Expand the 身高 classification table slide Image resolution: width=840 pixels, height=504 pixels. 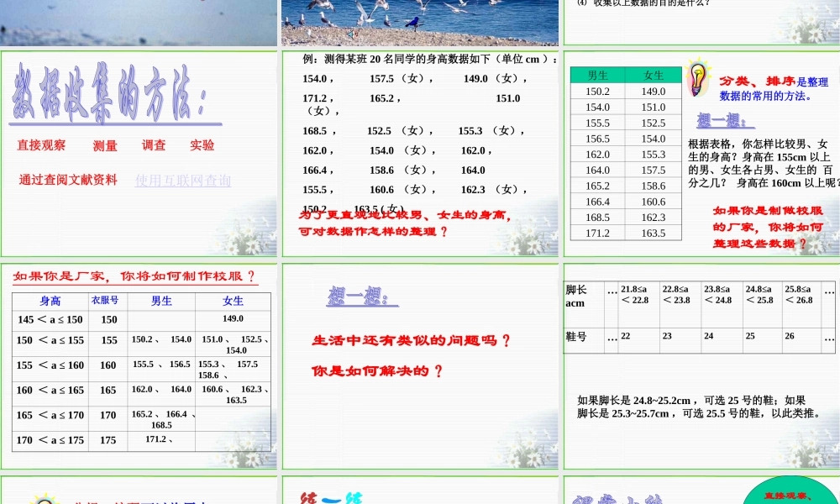tap(139, 370)
